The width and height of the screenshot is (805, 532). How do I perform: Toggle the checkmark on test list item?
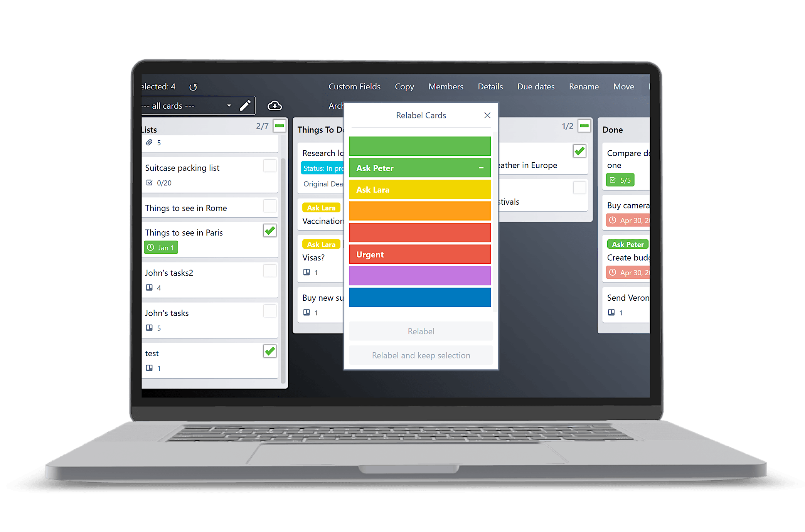tap(270, 352)
